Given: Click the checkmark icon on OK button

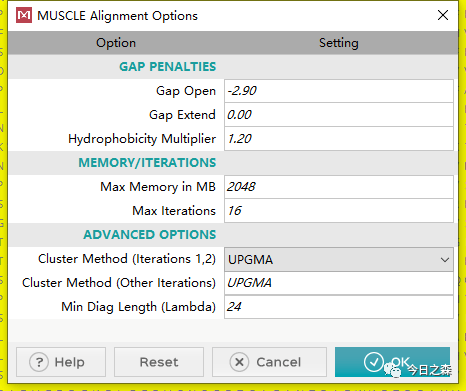Looking at the screenshot, I should click(x=374, y=362).
